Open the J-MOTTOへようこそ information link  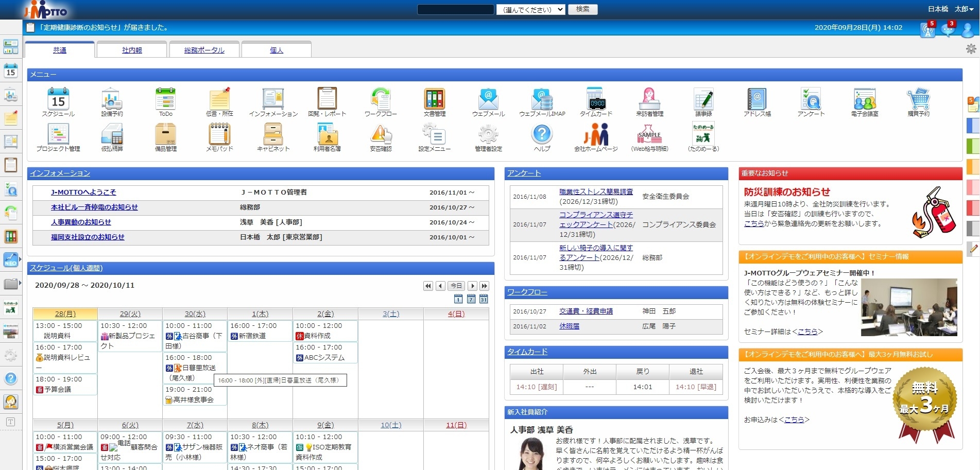coord(83,192)
